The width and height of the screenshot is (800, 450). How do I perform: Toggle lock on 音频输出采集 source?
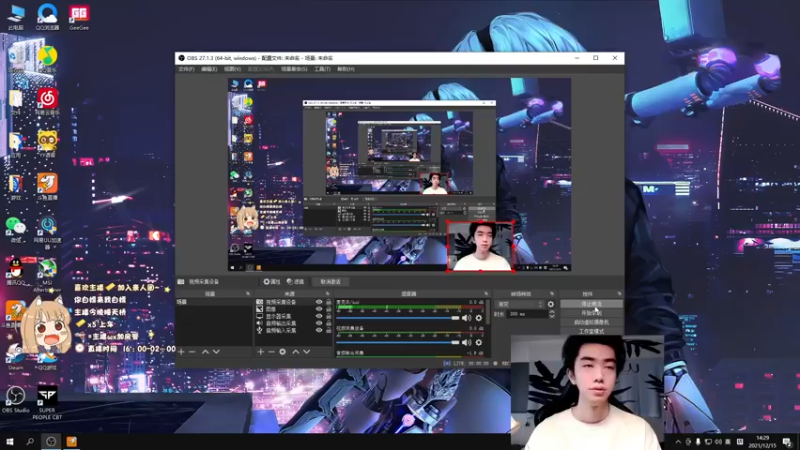point(329,323)
